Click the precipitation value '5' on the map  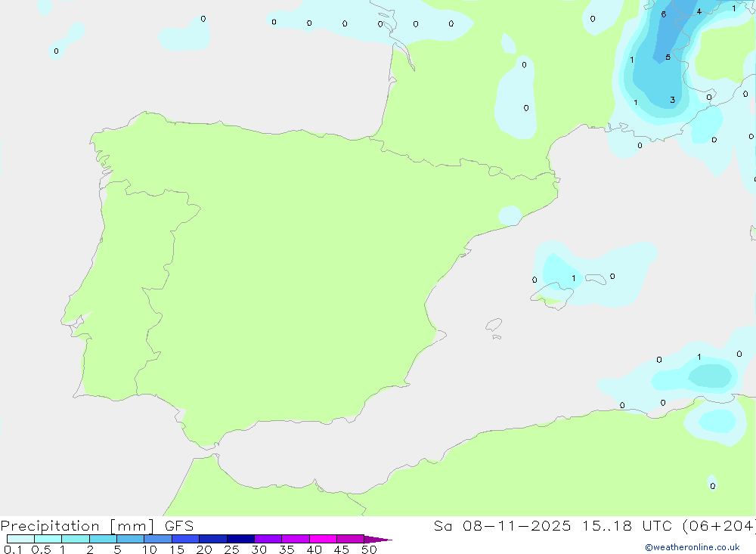[x=668, y=57]
